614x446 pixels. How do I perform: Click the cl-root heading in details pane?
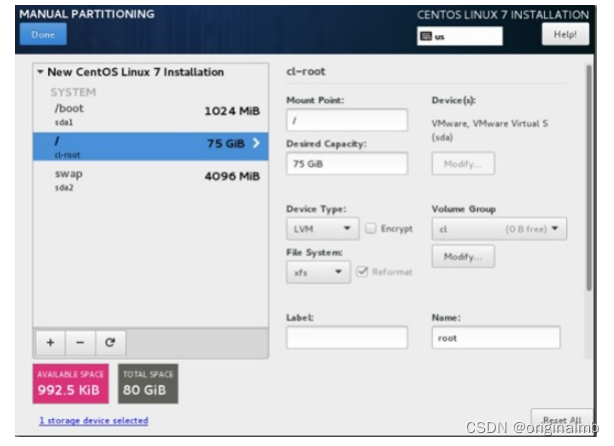click(x=306, y=72)
